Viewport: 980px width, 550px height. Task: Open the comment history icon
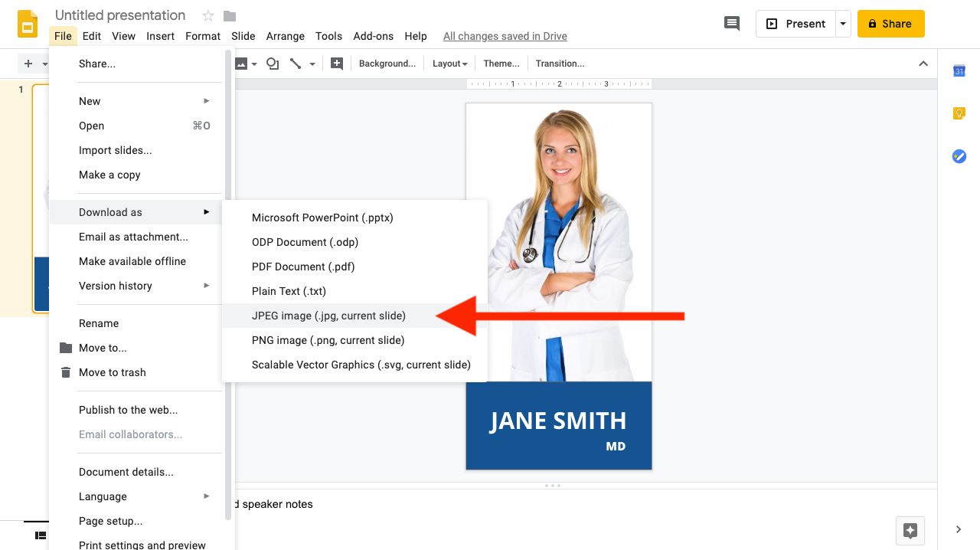[732, 24]
